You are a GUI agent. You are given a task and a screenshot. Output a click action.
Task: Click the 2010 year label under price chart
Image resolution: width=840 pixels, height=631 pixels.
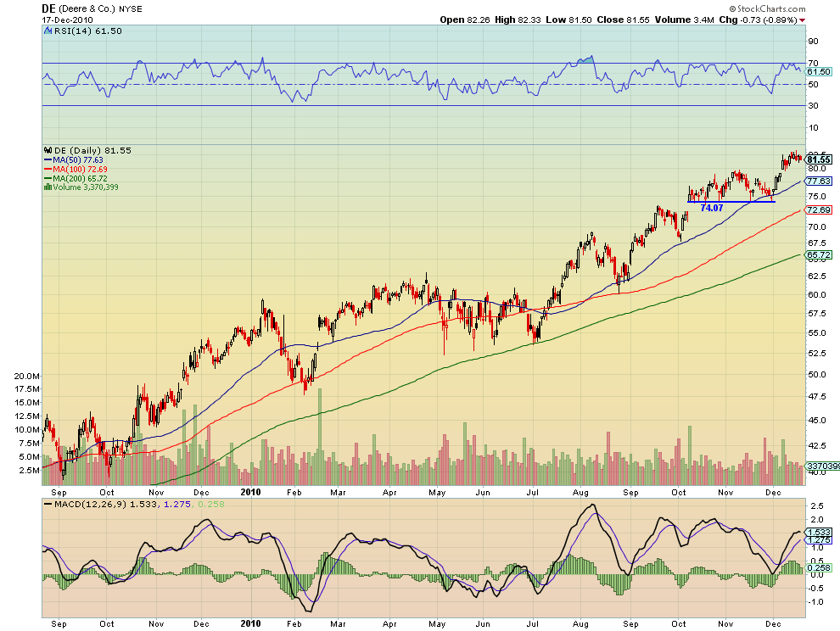pos(250,492)
